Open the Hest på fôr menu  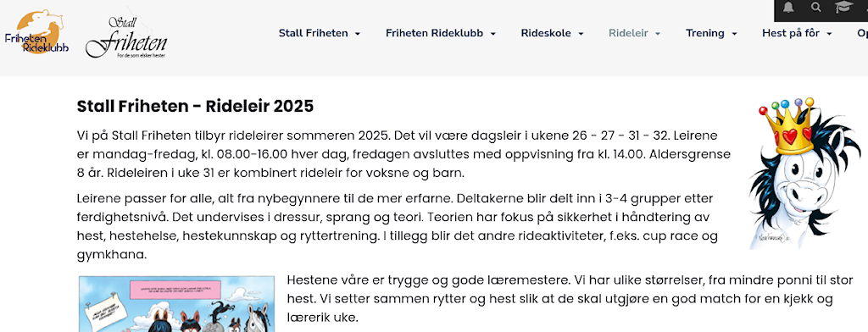click(x=791, y=33)
